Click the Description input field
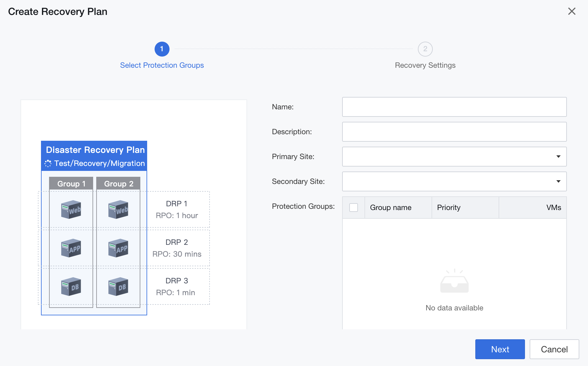588x366 pixels. pos(454,132)
